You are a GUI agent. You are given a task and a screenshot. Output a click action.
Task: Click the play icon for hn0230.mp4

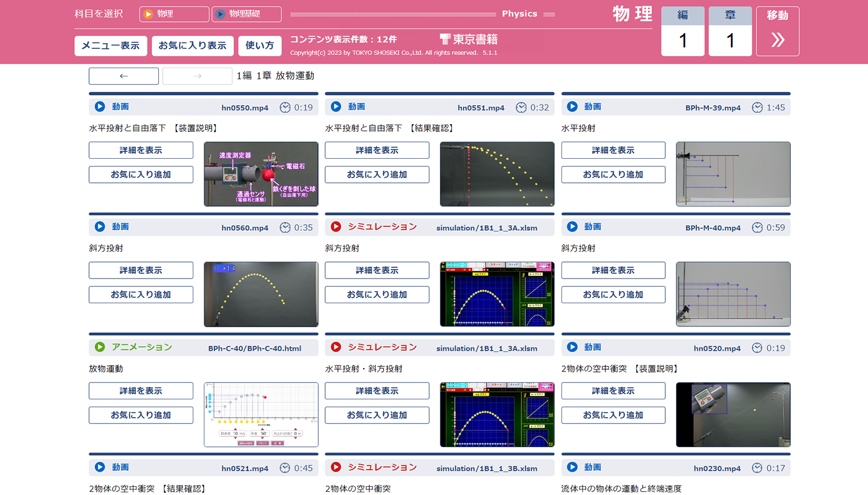coord(572,467)
